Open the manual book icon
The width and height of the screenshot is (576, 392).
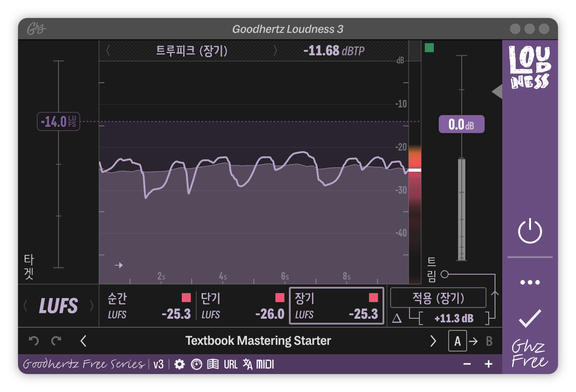pyautogui.click(x=213, y=364)
